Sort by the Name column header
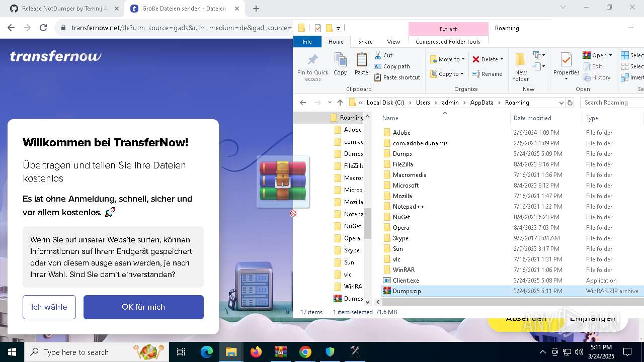644x362 pixels. tap(390, 118)
